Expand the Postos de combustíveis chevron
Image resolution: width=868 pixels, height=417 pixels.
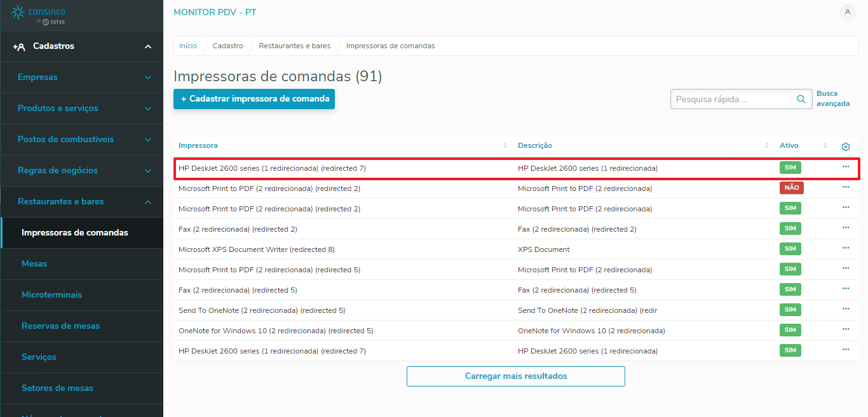point(148,140)
